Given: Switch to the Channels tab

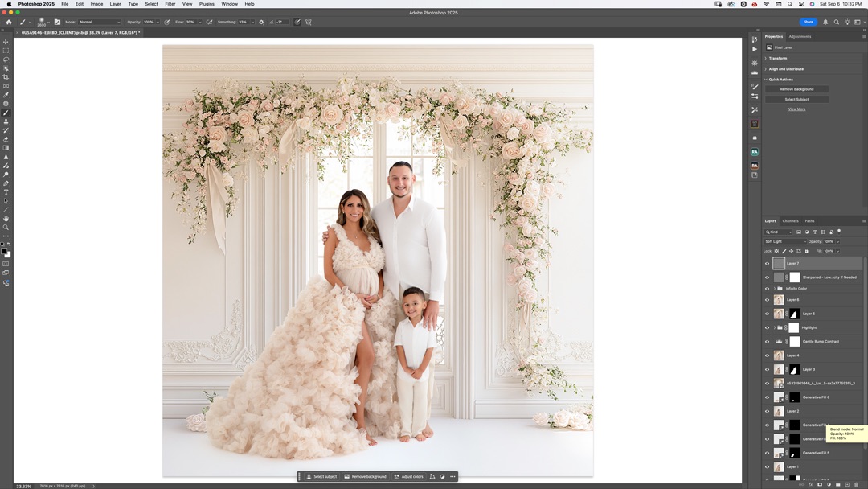Looking at the screenshot, I should [790, 221].
